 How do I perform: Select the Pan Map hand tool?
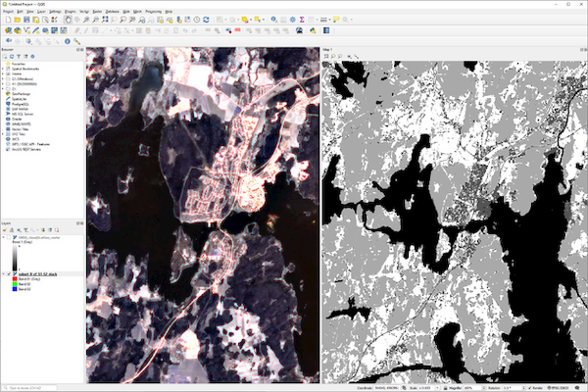[68, 20]
